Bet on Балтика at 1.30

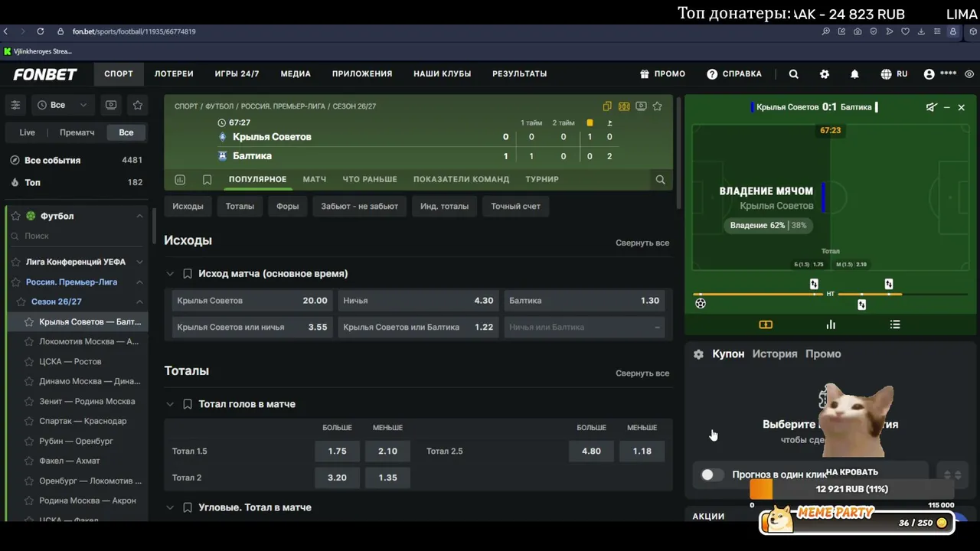pos(584,301)
